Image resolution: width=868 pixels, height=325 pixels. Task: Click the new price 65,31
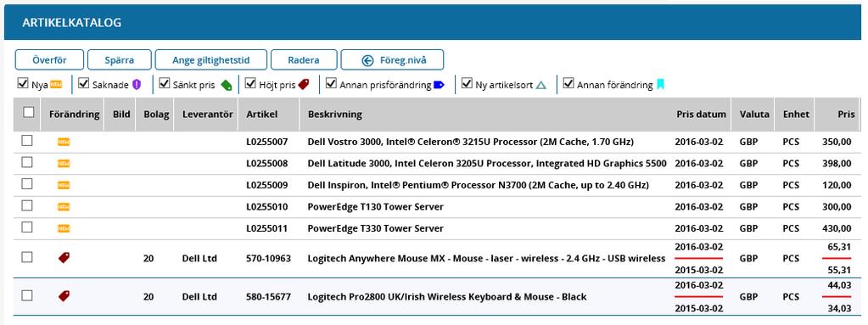click(x=840, y=248)
